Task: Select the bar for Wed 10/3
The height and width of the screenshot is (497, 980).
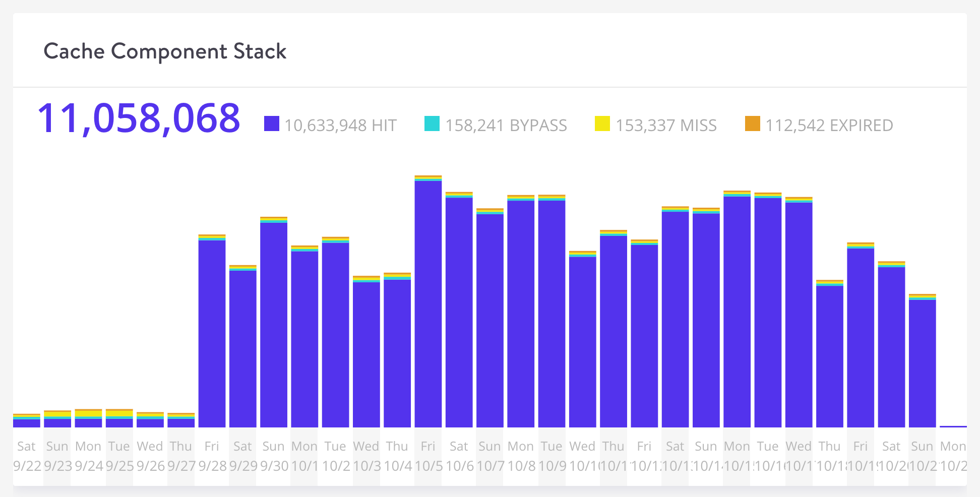Action: click(x=366, y=353)
